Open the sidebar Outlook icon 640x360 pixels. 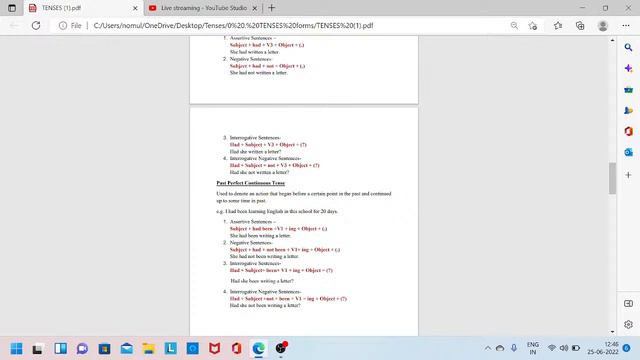[628, 152]
